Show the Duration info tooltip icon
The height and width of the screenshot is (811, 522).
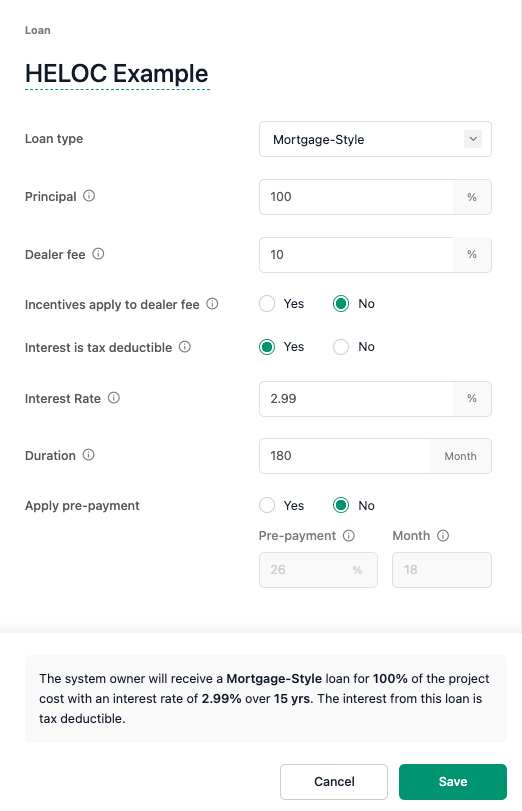(88, 455)
